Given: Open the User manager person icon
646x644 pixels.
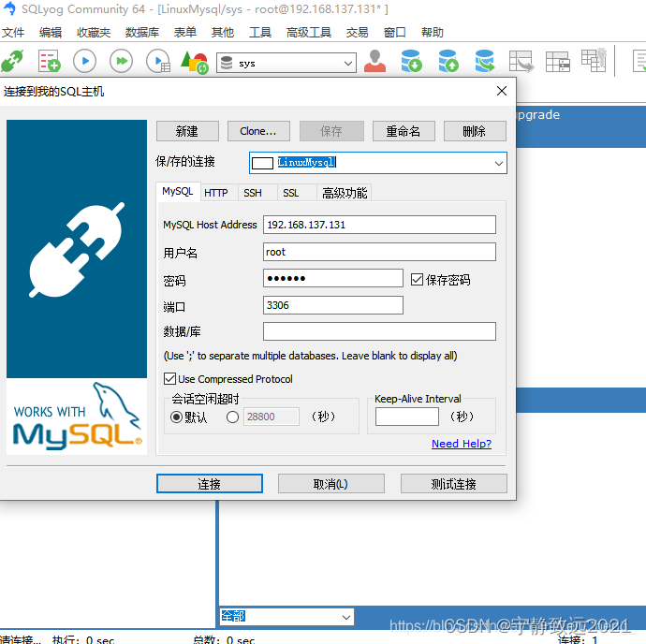Looking at the screenshot, I should 374,62.
